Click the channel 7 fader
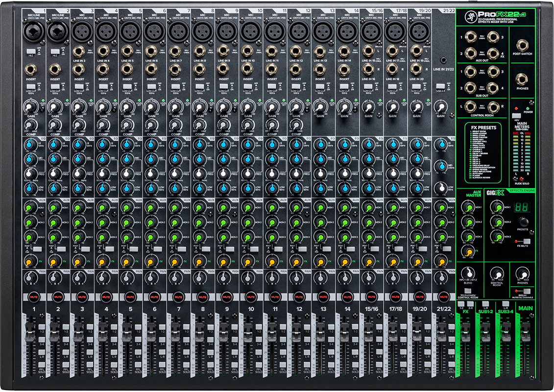Viewport: 554px width, 392px height. 175,332
